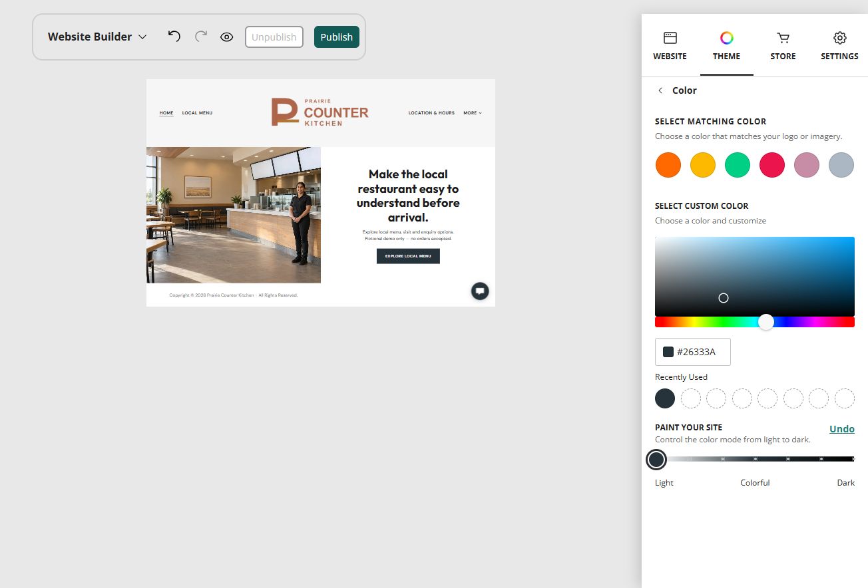Image resolution: width=868 pixels, height=588 pixels.
Task: Click the rainbow hue slider handle
Action: click(x=767, y=322)
